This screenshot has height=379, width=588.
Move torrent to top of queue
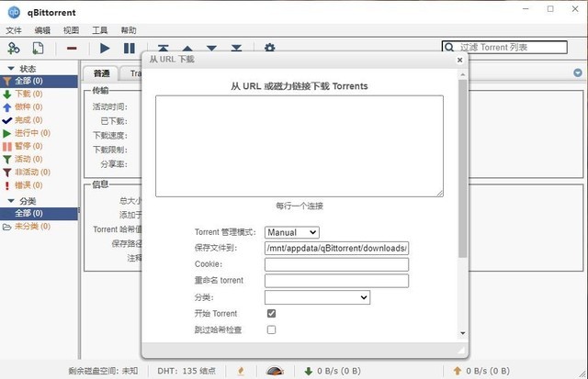pos(164,48)
